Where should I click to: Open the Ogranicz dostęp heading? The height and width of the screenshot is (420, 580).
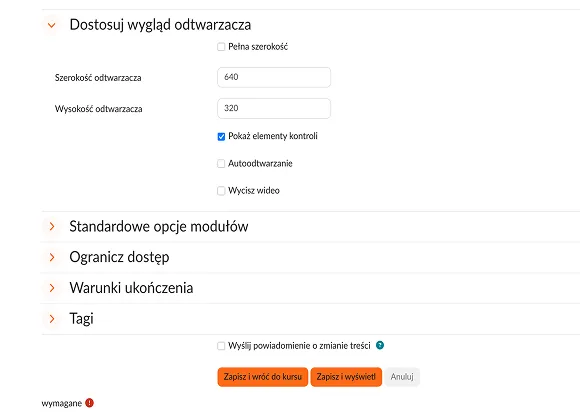coord(119,257)
